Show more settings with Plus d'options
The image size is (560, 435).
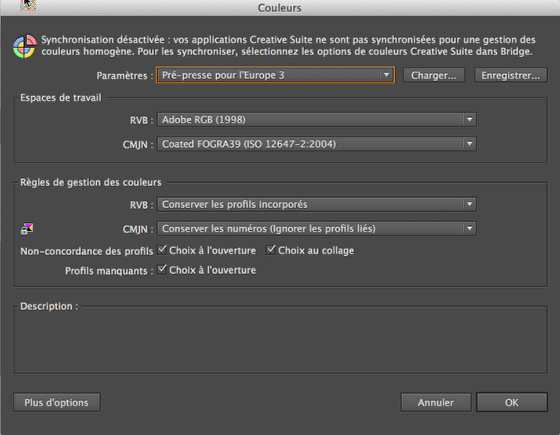(x=56, y=402)
